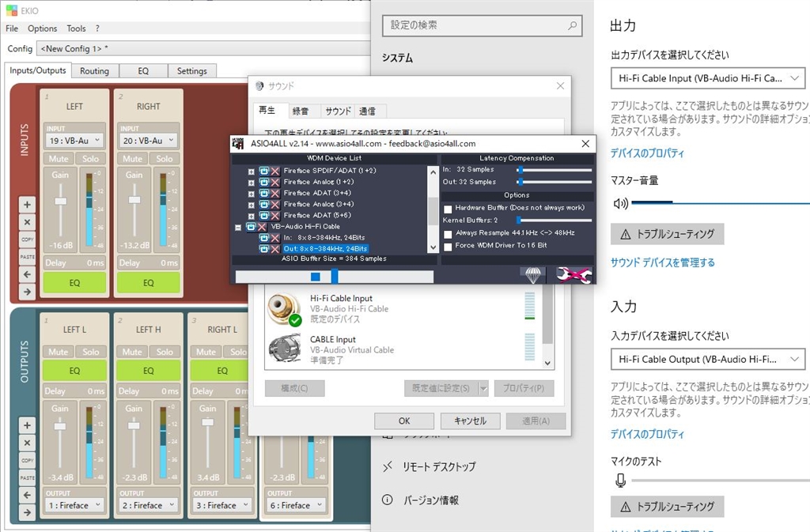Open RIGHT input dropdown showing 20 : VB-Au

point(148,141)
